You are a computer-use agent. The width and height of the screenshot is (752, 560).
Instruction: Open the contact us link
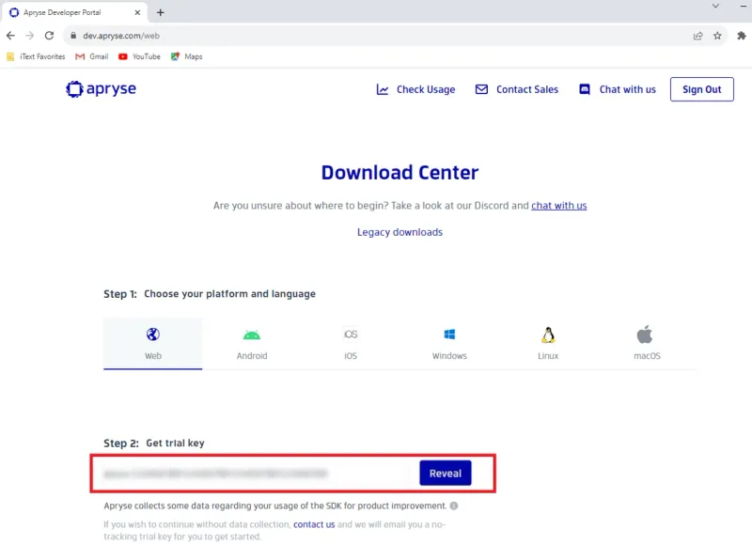tap(314, 524)
